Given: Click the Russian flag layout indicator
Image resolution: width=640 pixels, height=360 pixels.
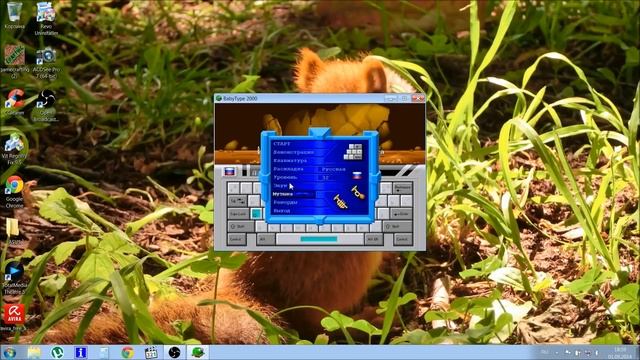Looking at the screenshot, I should point(230,171).
